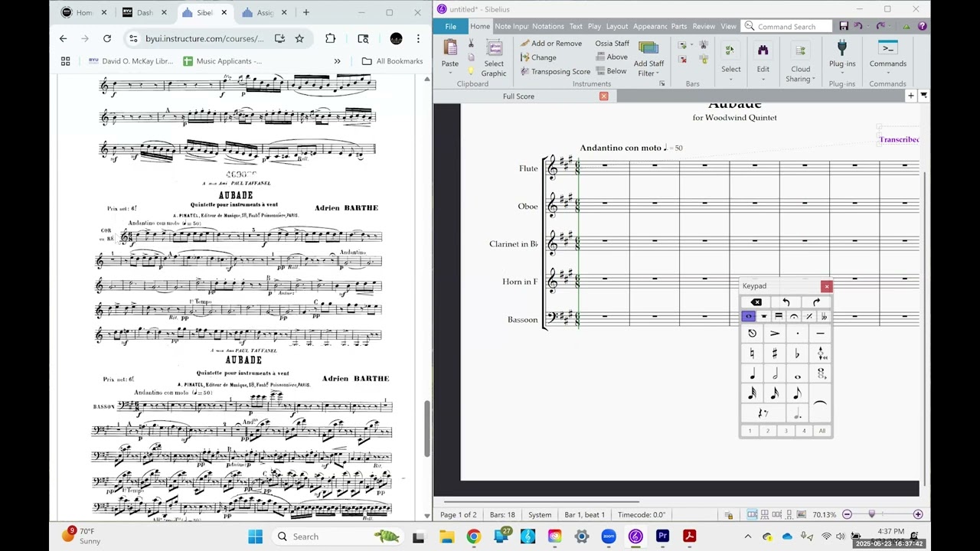Click the Cut scissors icon in the ribbon
Screen dimensions: 980x551
coord(471,44)
